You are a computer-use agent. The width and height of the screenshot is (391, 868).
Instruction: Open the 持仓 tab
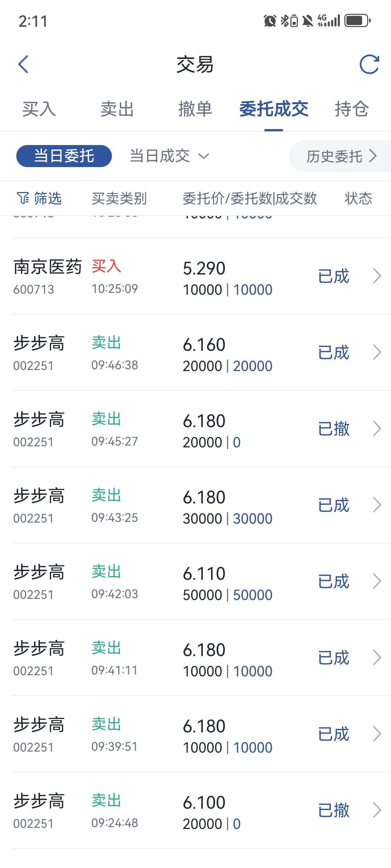point(352,109)
